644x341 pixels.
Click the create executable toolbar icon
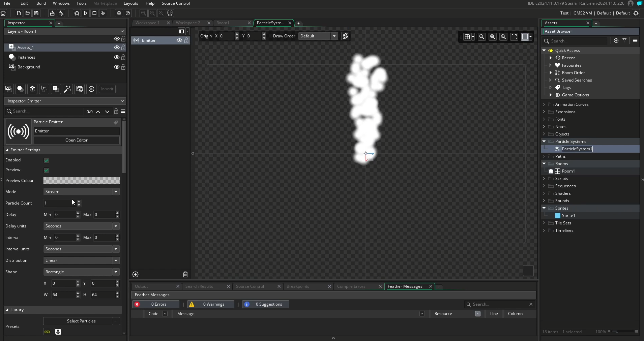(52, 13)
